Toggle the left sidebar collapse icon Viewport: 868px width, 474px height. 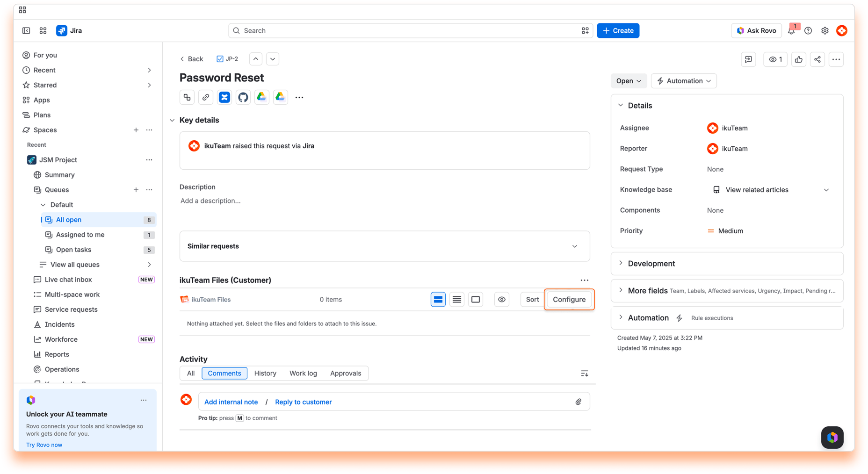(26, 30)
